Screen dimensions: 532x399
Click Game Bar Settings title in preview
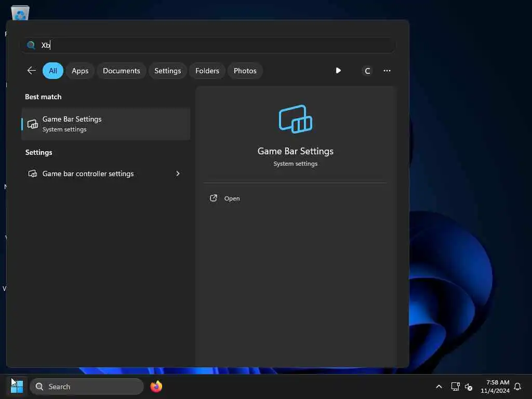pyautogui.click(x=296, y=151)
